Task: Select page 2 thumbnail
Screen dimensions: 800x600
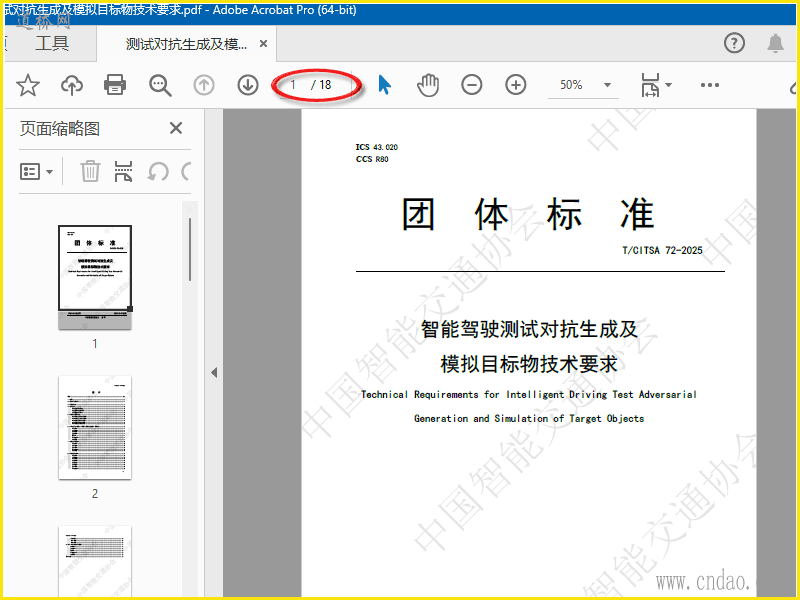Action: (95, 428)
